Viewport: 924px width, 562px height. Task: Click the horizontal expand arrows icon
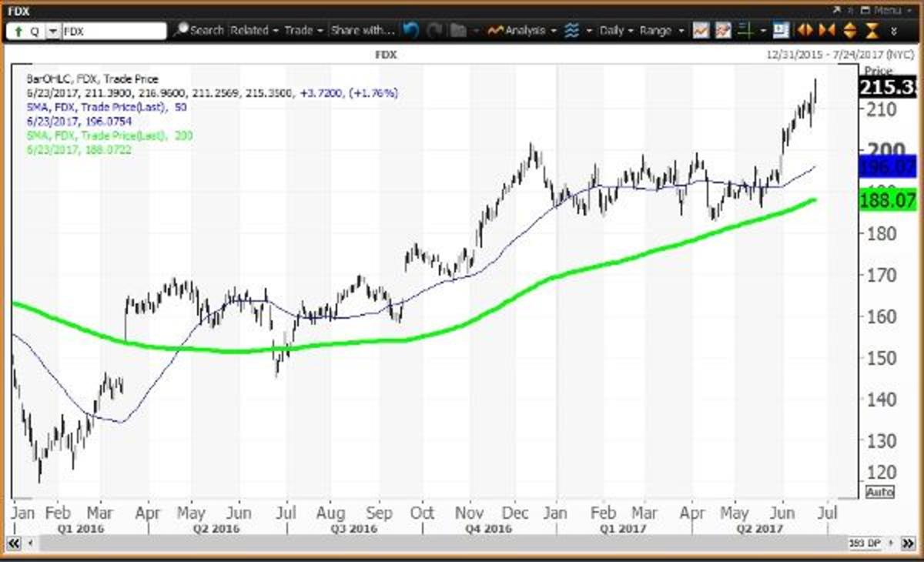pos(804,30)
